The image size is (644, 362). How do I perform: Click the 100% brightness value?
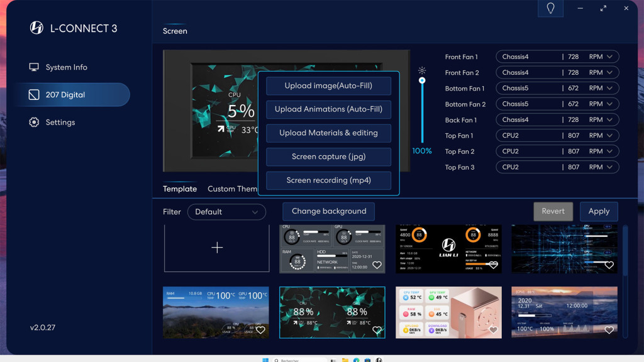[422, 151]
